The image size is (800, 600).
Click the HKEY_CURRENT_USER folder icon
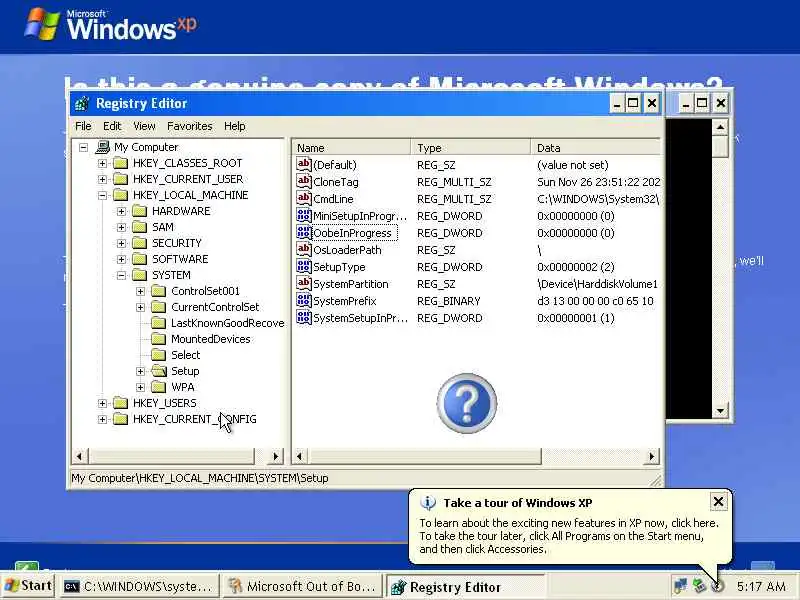pos(120,179)
